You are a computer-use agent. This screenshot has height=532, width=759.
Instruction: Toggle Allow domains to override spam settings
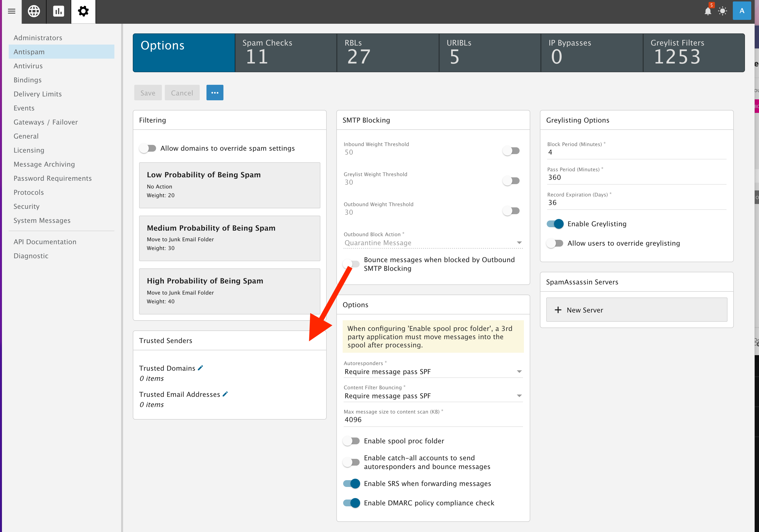click(147, 148)
